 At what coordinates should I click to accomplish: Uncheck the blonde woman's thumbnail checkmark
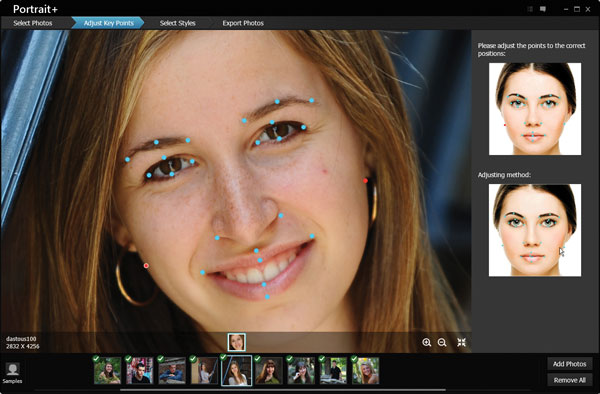(354, 359)
